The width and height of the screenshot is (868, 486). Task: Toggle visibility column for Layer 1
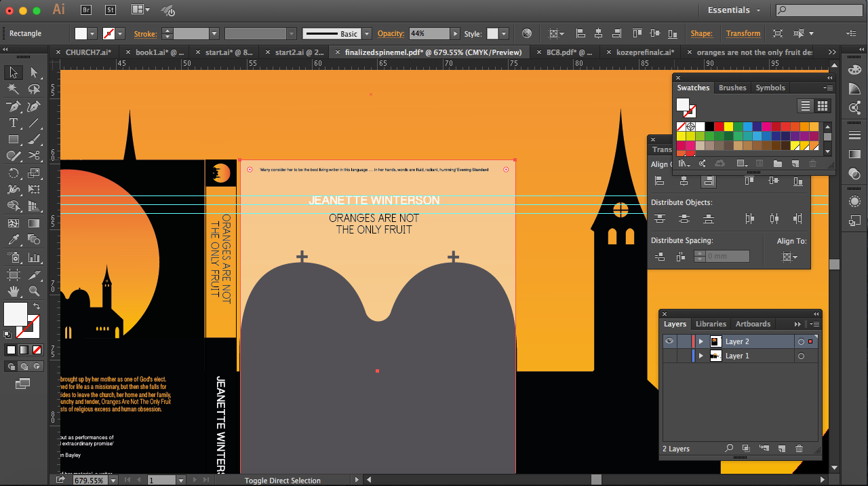coord(669,356)
